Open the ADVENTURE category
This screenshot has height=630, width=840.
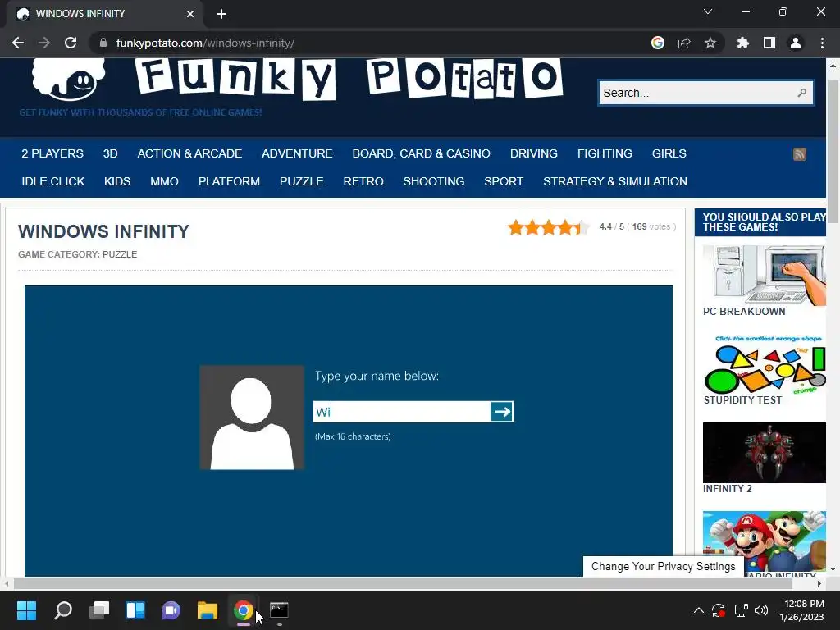[297, 153]
